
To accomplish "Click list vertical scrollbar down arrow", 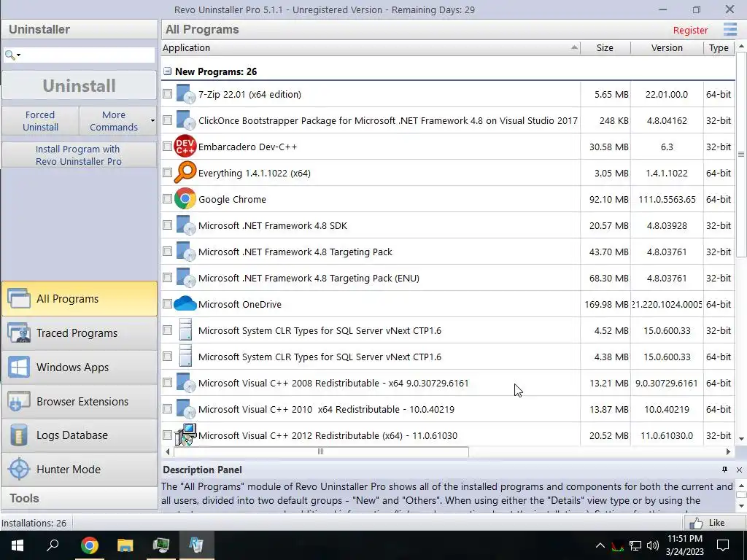I will pyautogui.click(x=741, y=438).
